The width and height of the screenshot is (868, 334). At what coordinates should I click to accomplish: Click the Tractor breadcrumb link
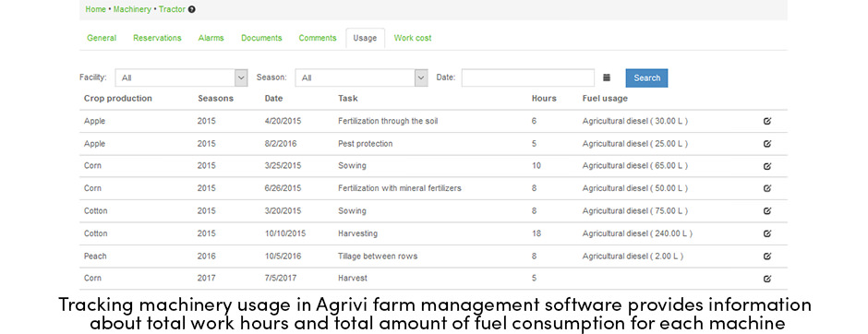pos(172,9)
